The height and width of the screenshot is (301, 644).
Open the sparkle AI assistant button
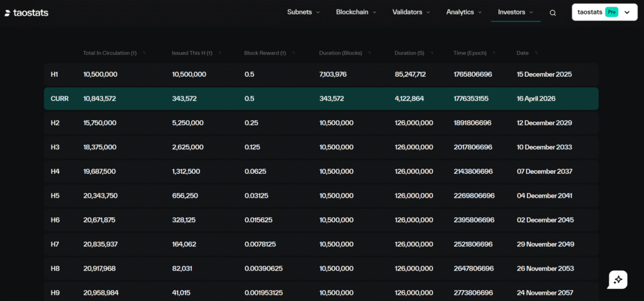tap(618, 280)
